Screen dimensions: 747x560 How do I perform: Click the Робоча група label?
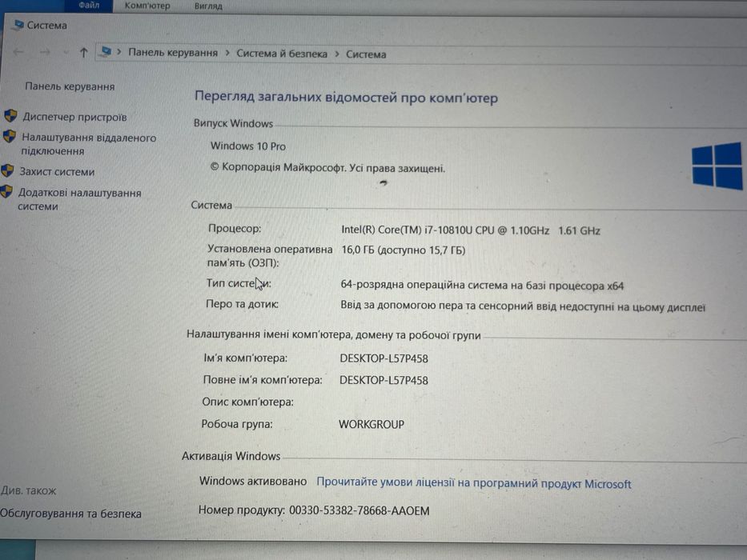(237, 424)
